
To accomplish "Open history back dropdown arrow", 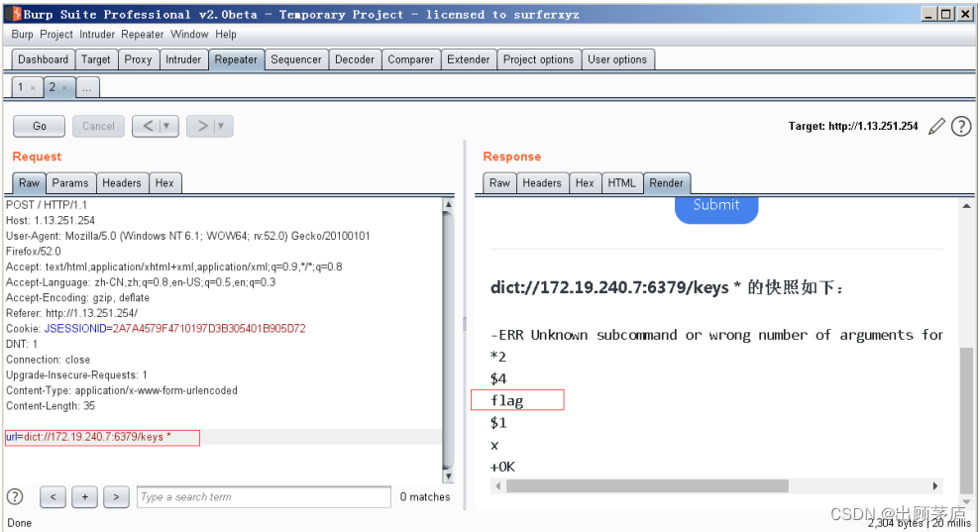I will click(166, 126).
